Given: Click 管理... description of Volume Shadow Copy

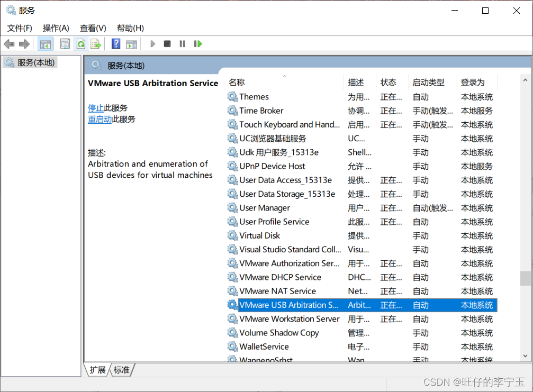Looking at the screenshot, I should coord(359,333).
